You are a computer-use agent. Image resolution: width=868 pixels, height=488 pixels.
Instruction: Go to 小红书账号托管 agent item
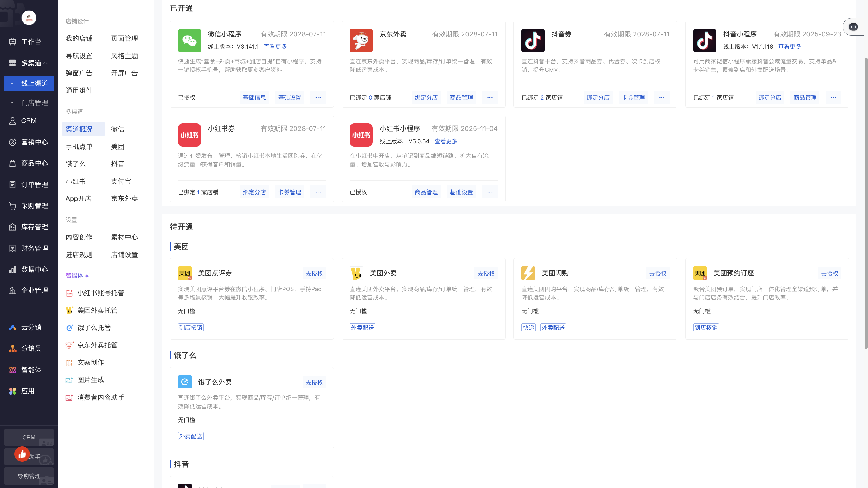click(x=100, y=293)
